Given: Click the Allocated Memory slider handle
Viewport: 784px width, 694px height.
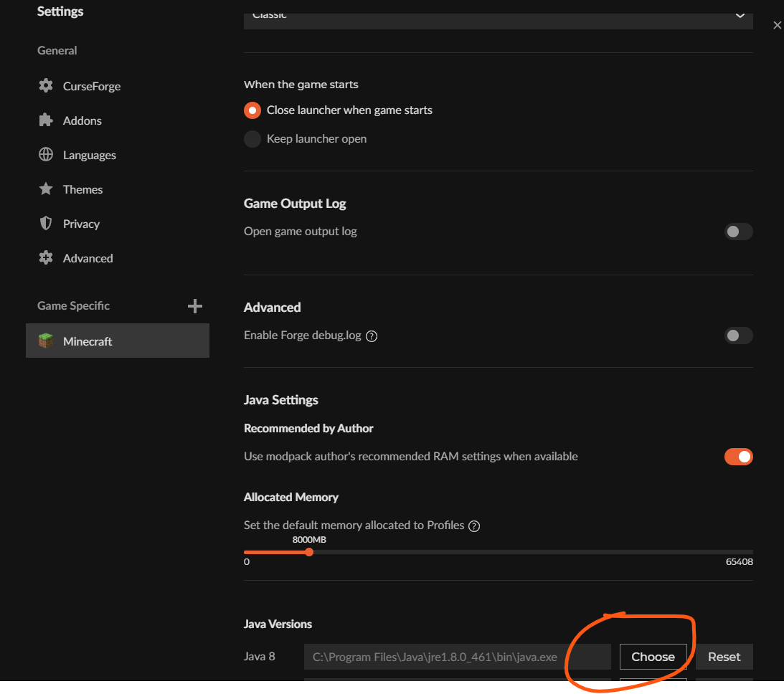Looking at the screenshot, I should pos(309,552).
